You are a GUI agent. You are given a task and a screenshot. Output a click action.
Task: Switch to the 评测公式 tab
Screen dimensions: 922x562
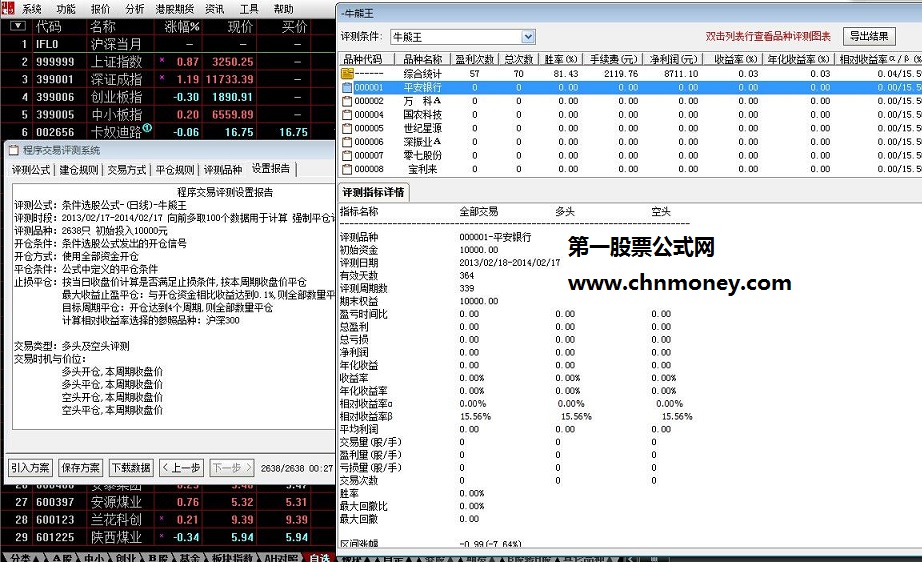[x=31, y=170]
